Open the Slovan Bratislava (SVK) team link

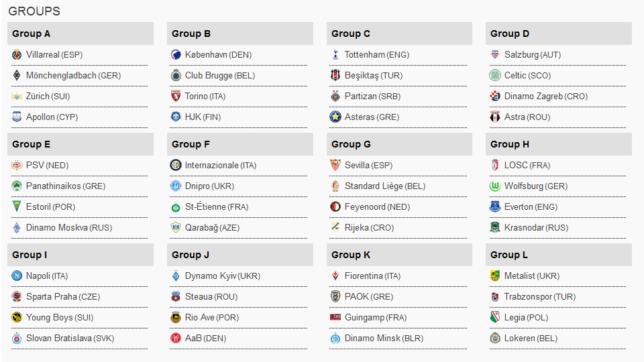[x=70, y=338]
